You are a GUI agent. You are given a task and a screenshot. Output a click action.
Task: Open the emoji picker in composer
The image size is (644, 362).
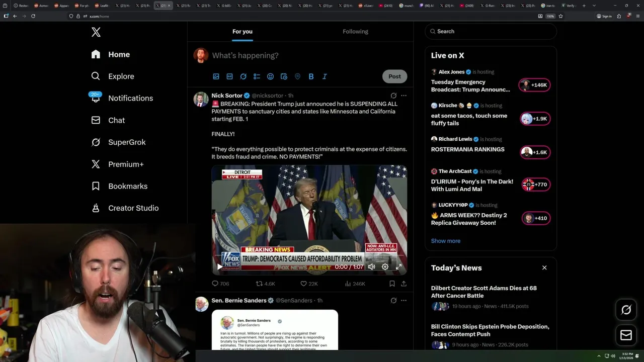tap(270, 76)
